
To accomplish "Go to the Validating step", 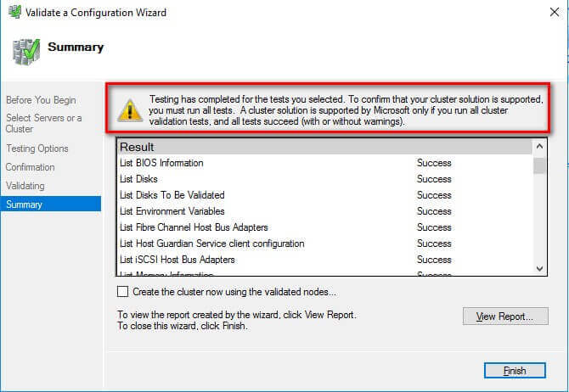I will tap(25, 186).
